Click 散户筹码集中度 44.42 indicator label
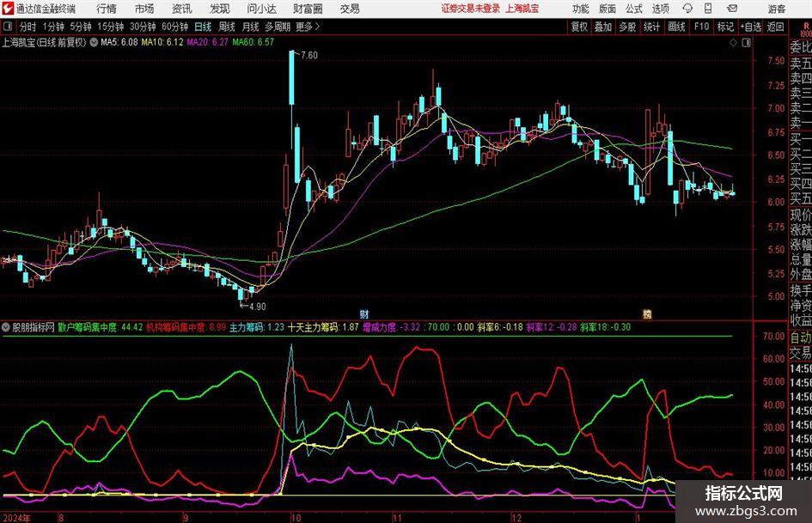Screen dimensions: 812x523 (x=101, y=327)
